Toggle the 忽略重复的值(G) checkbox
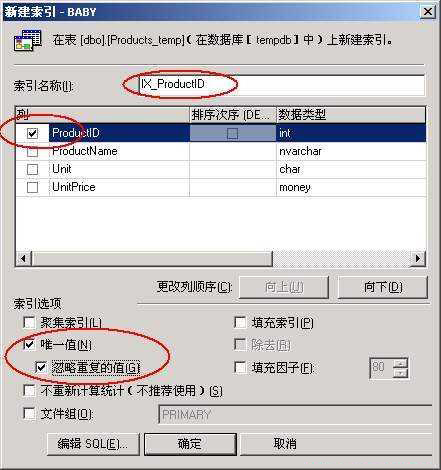 [41, 367]
